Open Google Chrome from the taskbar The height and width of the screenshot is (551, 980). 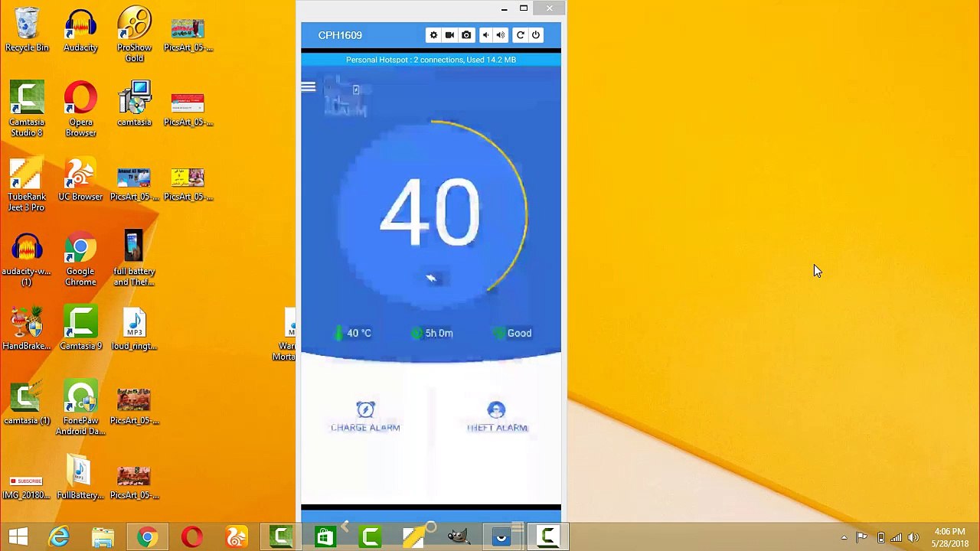click(147, 537)
